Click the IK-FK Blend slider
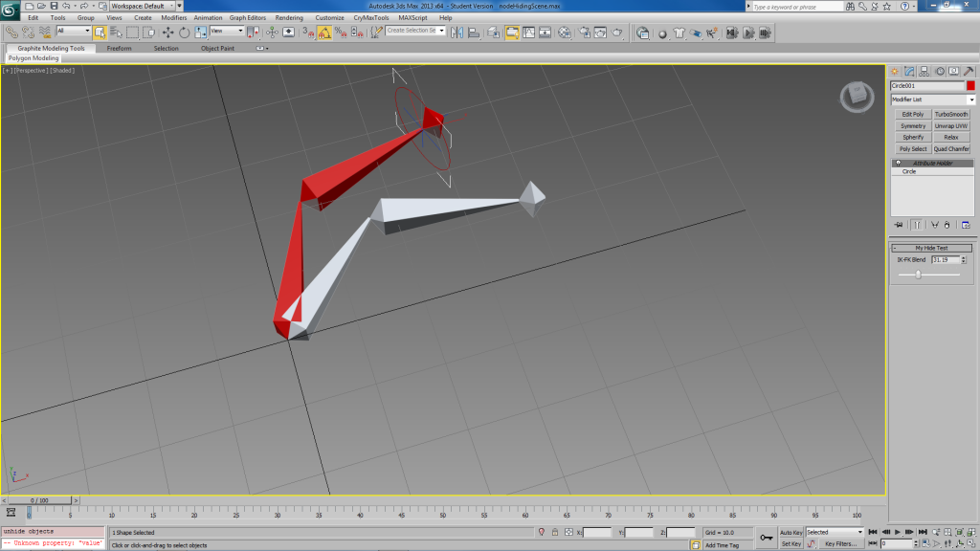 [918, 275]
